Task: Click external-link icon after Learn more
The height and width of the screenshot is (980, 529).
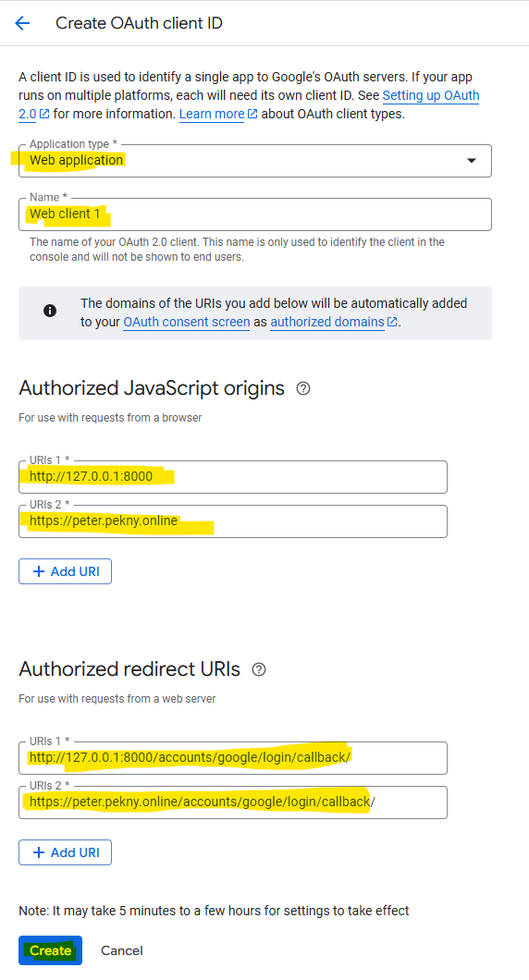Action: click(252, 114)
